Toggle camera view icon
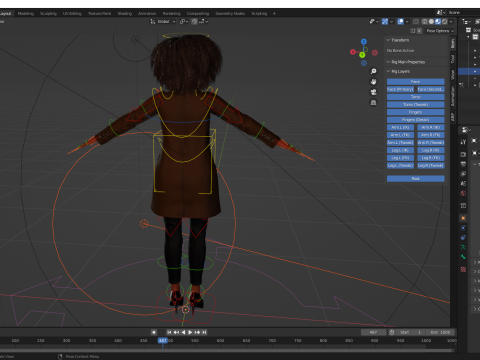480x360 pixels. coord(374,92)
